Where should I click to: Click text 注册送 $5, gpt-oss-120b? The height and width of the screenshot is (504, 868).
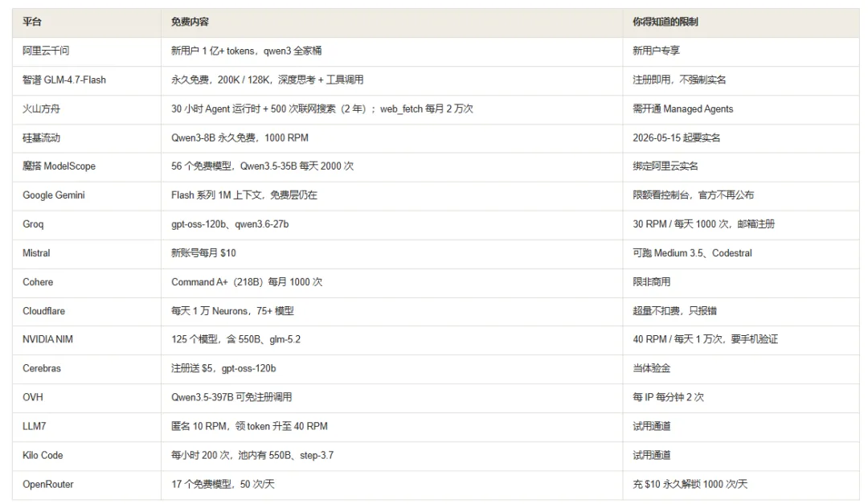pos(223,368)
